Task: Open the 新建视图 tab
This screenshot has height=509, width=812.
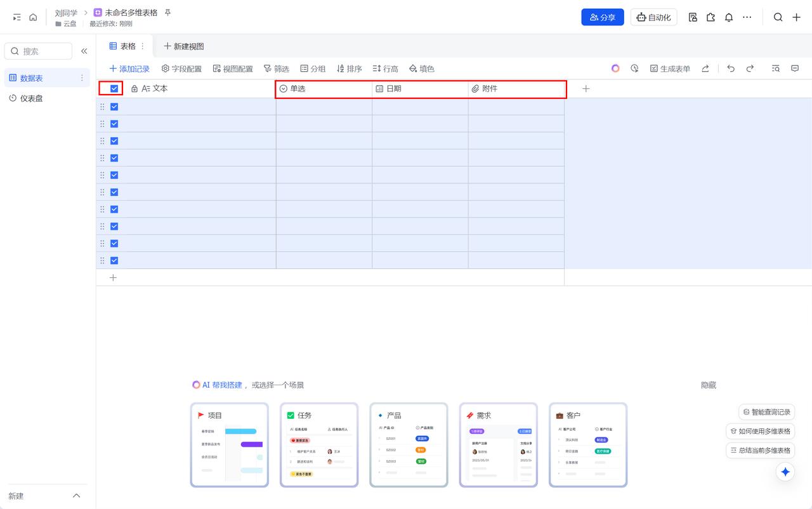Action: click(184, 46)
